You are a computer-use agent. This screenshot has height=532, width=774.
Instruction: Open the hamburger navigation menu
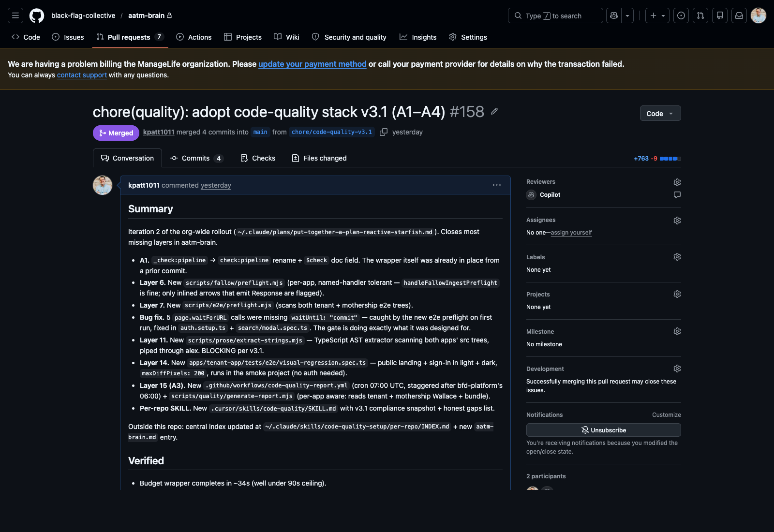(x=15, y=15)
